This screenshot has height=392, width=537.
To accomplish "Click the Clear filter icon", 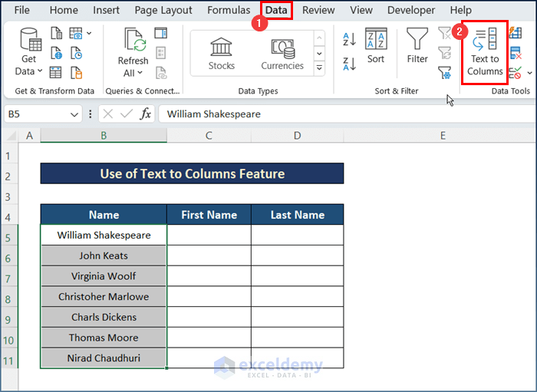I will 444,33.
